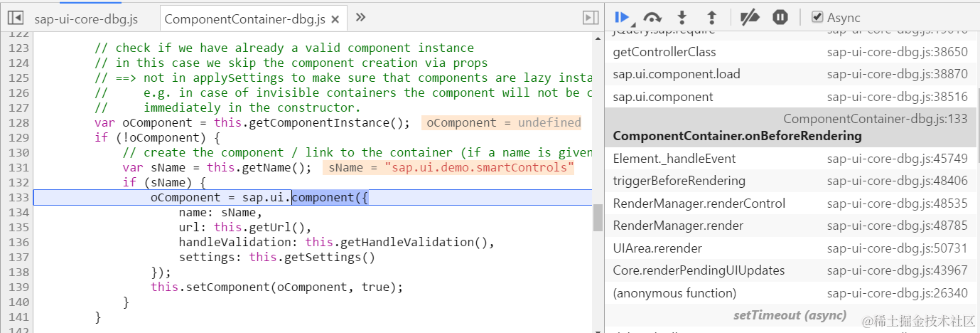
Task: Click the sName inline value hint
Action: pos(448,168)
